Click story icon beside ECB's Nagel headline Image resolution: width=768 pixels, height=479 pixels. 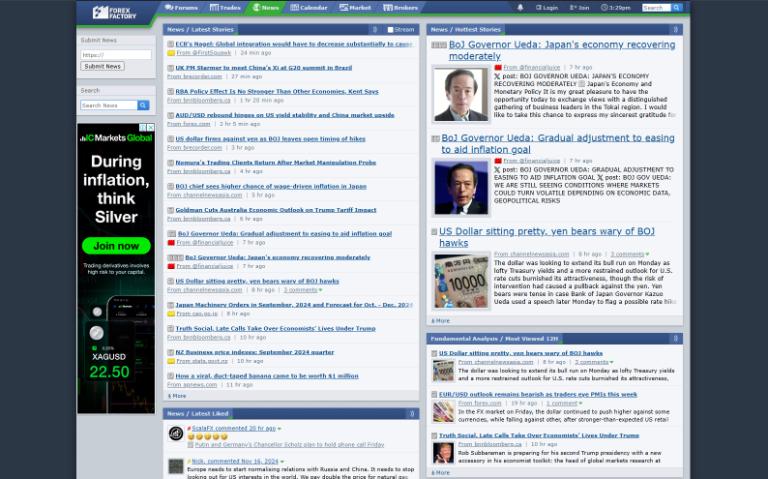[171, 44]
